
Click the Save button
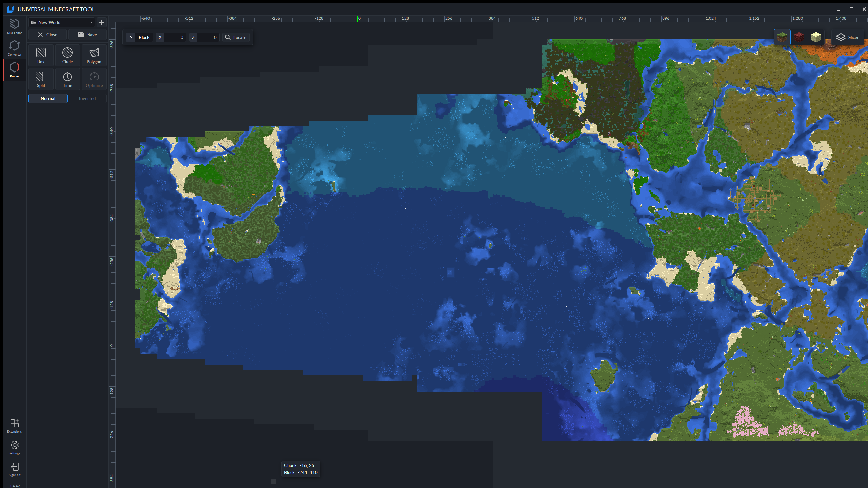pos(87,35)
